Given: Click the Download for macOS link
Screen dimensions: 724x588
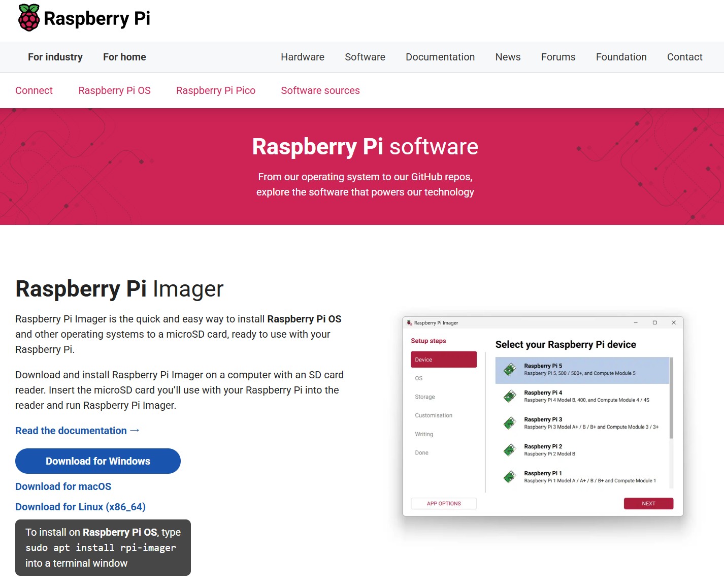Looking at the screenshot, I should pos(63,486).
